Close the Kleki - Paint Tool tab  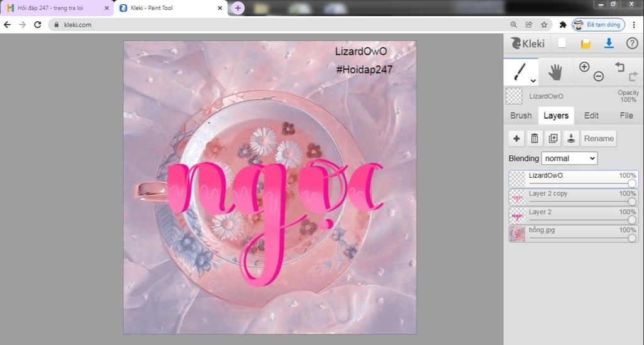(x=219, y=8)
